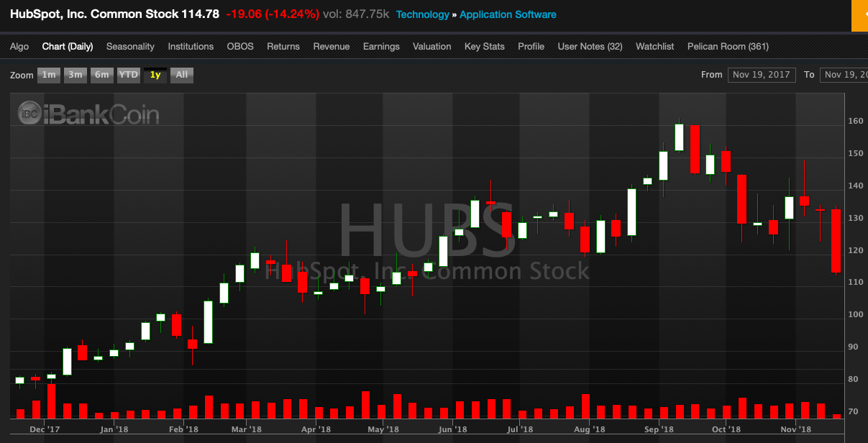Screen dimensions: 868x443
Task: Click the 100 price axis label
Action: point(855,315)
